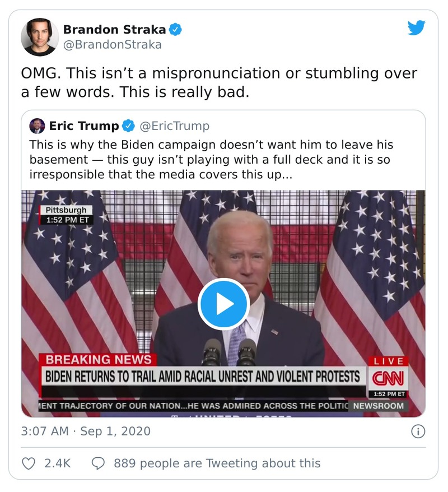448x492 pixels.
Task: Click Eric Trump's quoted tweet text
Action: coord(211,160)
